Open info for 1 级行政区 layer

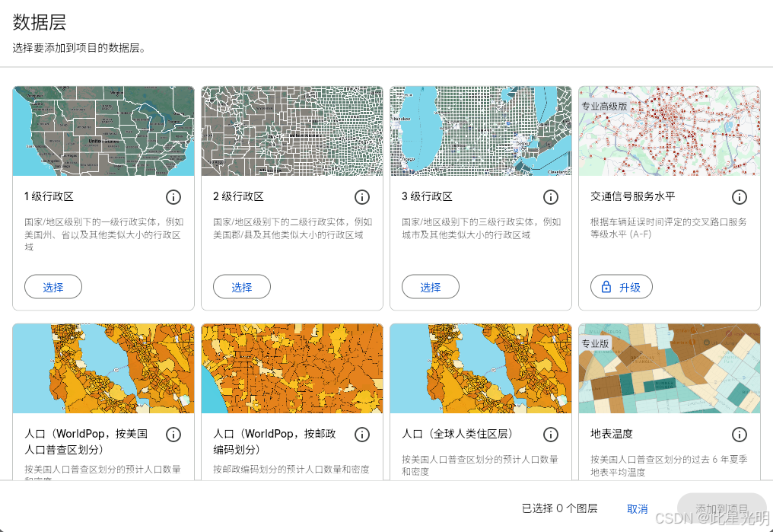coord(173,197)
